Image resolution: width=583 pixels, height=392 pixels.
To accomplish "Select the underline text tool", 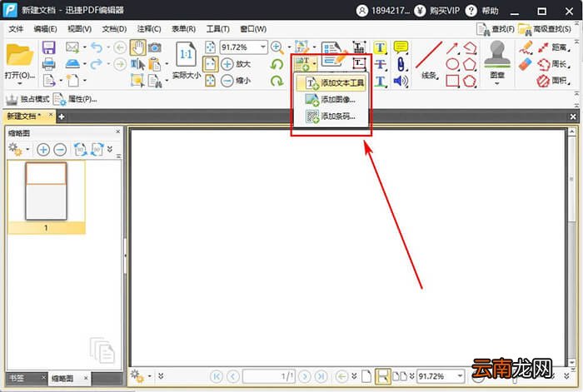I will (x=380, y=81).
